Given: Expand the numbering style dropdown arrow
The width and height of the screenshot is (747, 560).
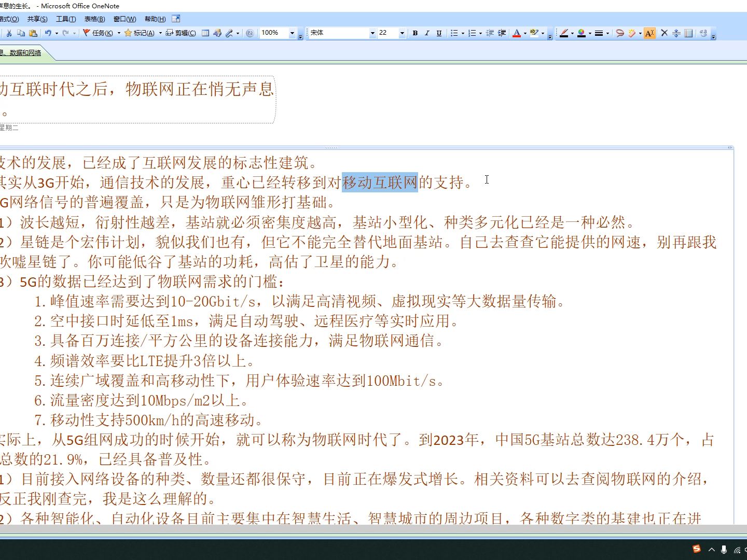Looking at the screenshot, I should tap(480, 33).
